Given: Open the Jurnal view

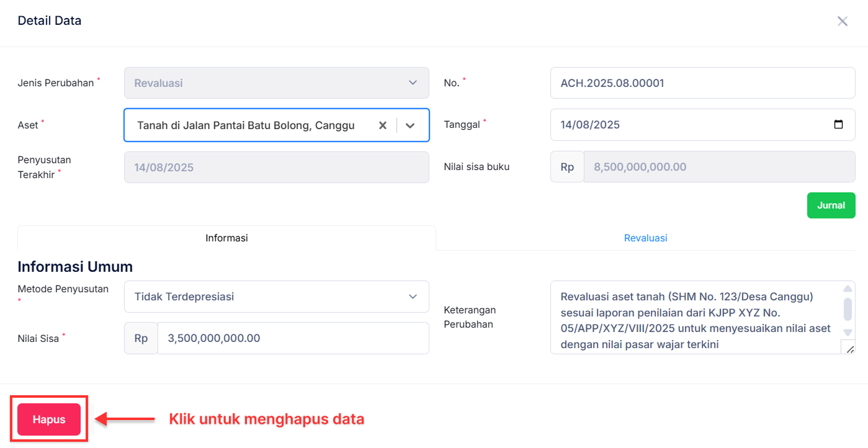Looking at the screenshot, I should [x=831, y=205].
